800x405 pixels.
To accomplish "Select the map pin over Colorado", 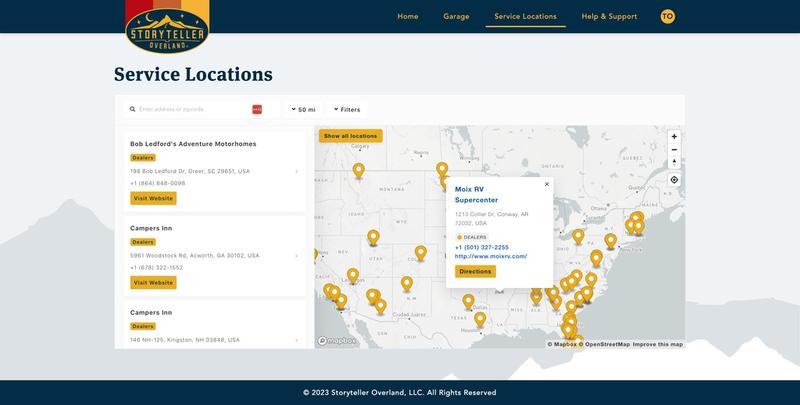I will pyautogui.click(x=420, y=253).
